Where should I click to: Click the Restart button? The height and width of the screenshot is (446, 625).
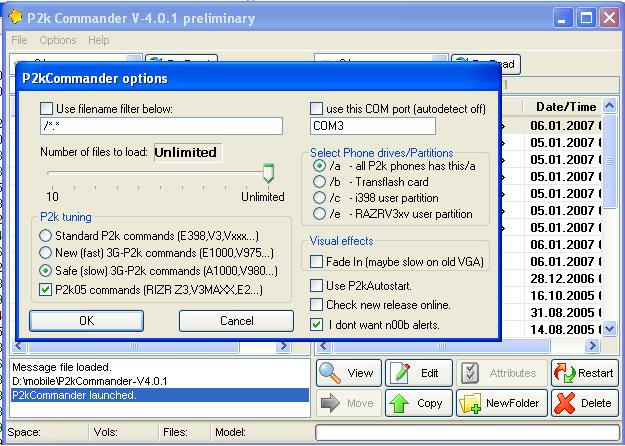585,373
